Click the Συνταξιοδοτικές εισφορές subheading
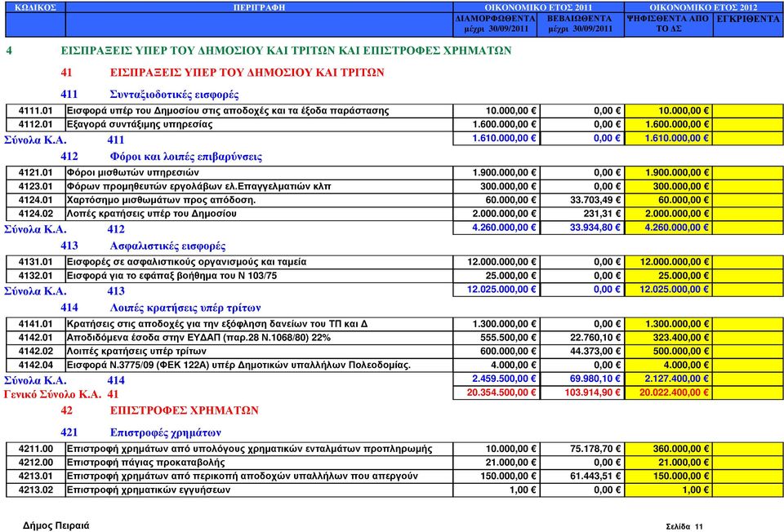The image size is (784, 532). click(175, 95)
